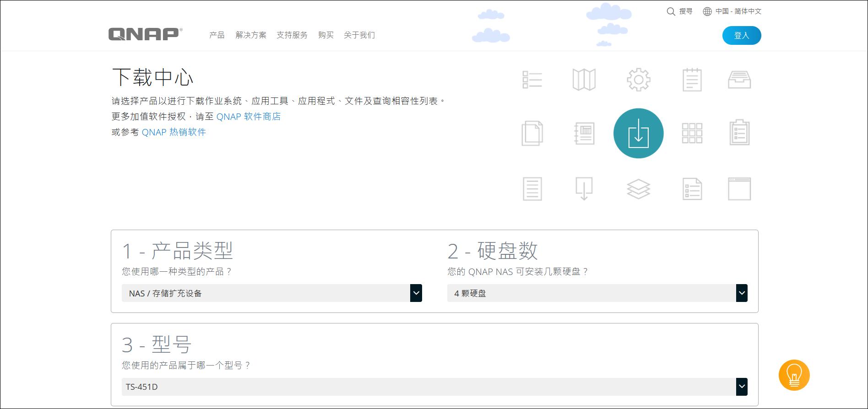
Task: Click the QNAP logo
Action: [x=145, y=34]
